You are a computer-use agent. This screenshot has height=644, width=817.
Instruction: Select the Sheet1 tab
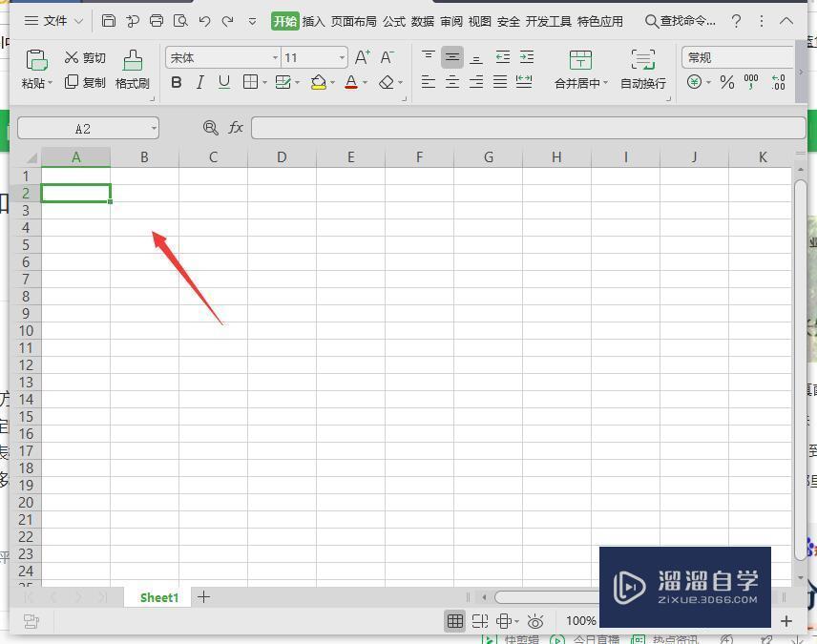(x=157, y=597)
